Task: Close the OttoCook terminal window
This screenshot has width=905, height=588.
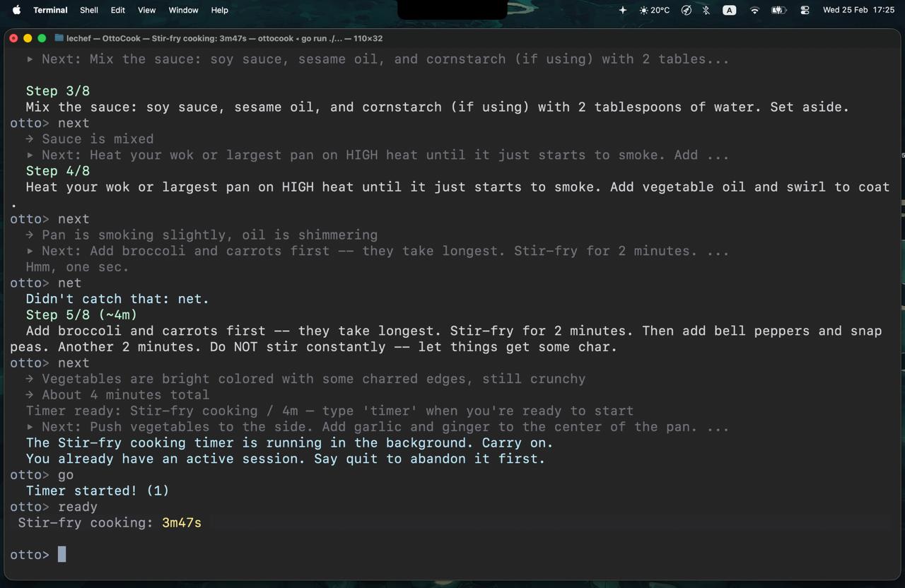Action: pos(13,38)
